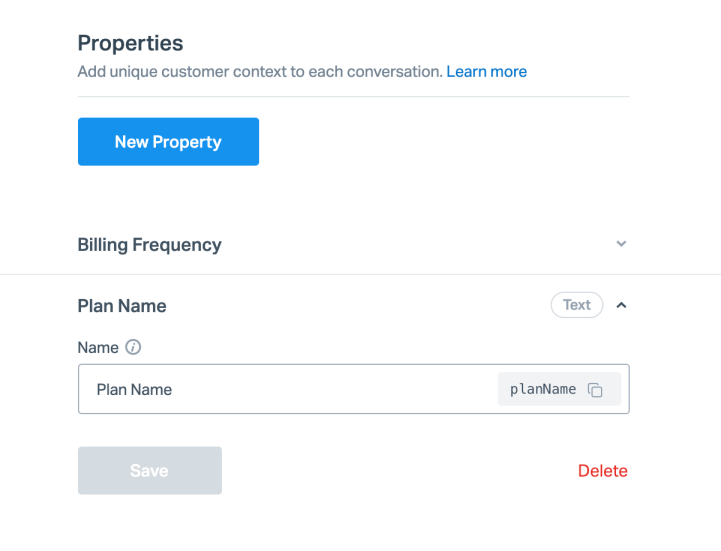Open the Learn more link

click(486, 72)
